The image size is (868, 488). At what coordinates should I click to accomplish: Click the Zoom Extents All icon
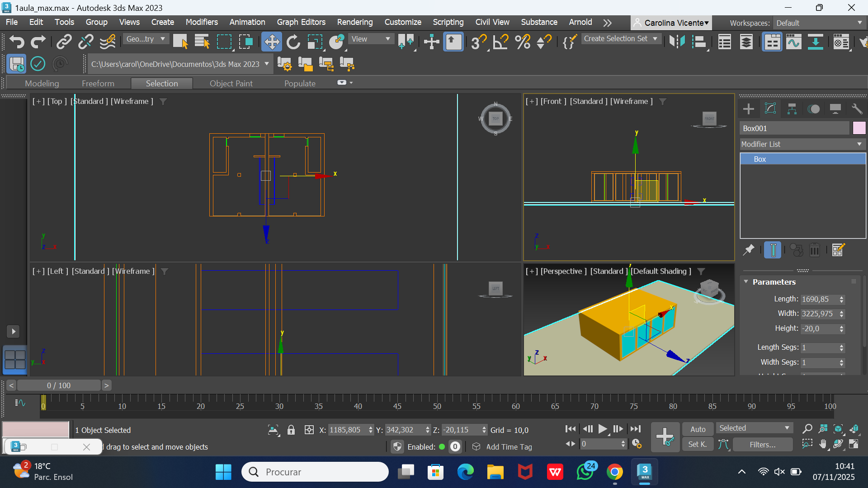click(x=854, y=429)
